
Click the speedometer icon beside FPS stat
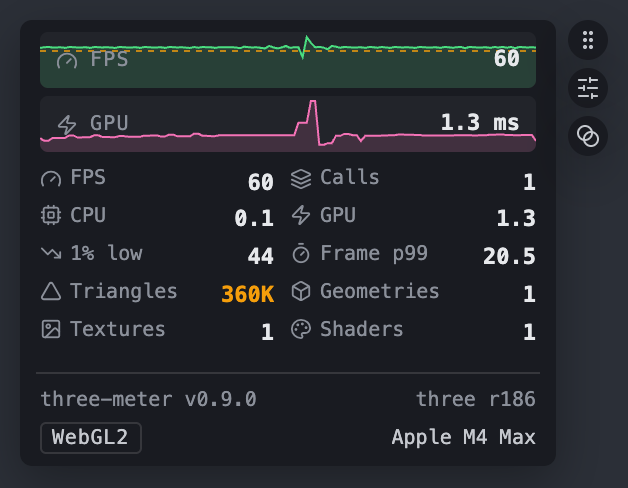(51, 178)
